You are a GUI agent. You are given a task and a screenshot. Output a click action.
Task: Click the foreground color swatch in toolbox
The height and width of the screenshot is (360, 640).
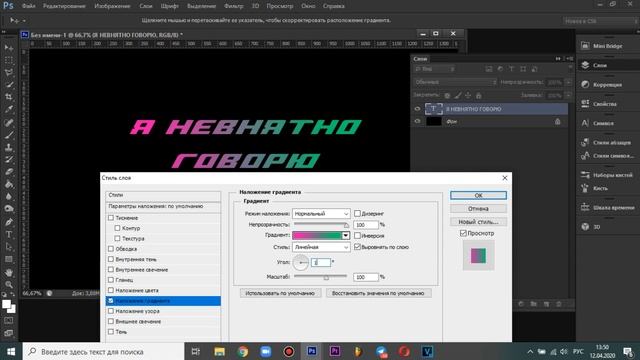pyautogui.click(x=7, y=304)
